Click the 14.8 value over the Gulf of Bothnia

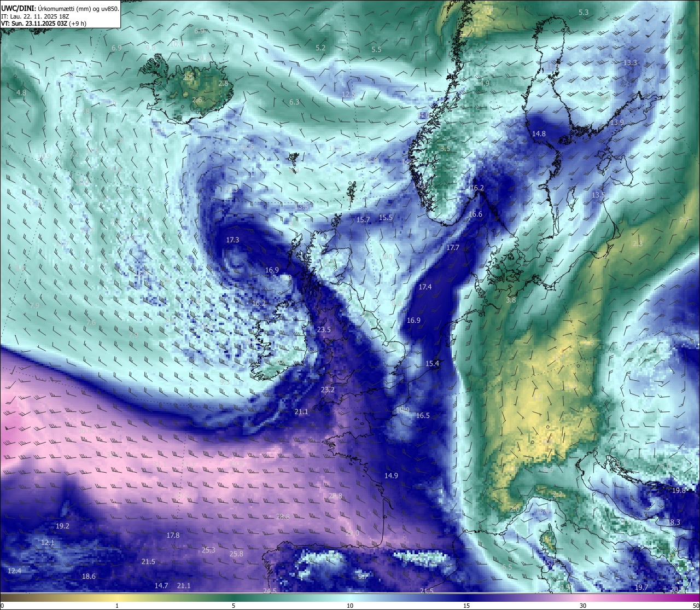tap(539, 134)
